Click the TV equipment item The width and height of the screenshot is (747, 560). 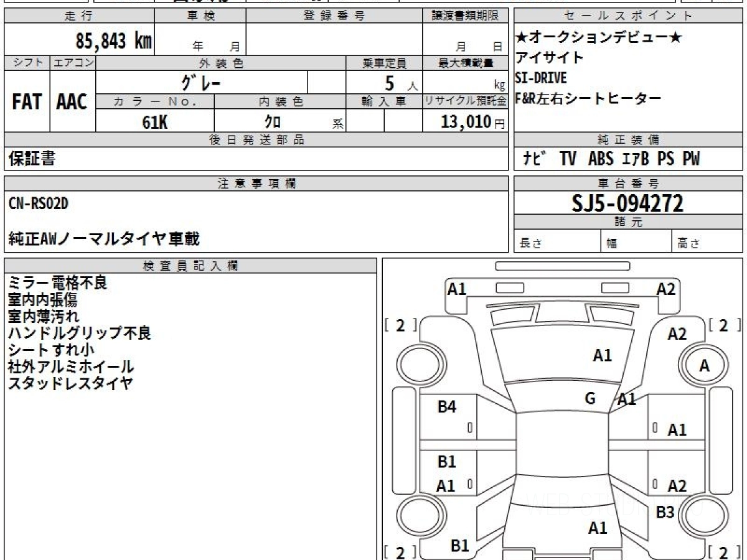(x=568, y=159)
